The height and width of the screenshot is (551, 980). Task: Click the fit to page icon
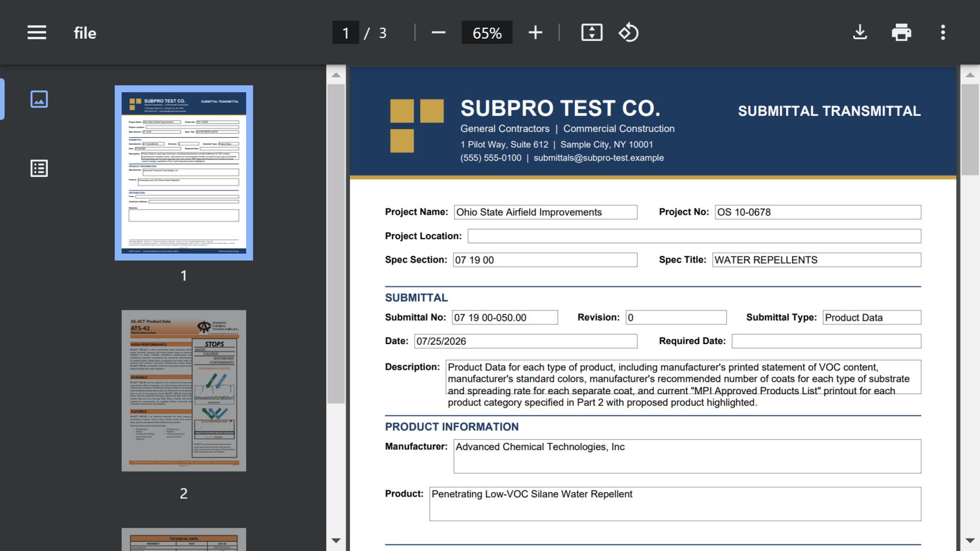click(592, 33)
